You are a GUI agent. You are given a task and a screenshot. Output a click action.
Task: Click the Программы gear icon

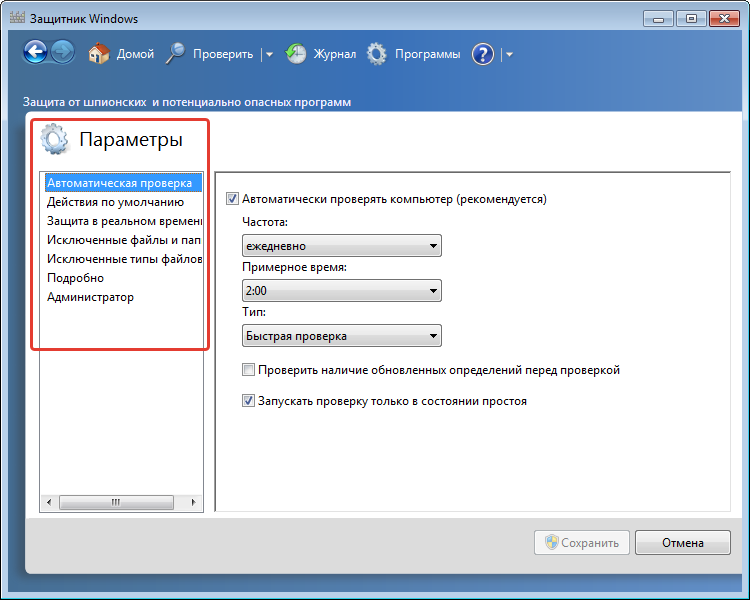tap(376, 54)
